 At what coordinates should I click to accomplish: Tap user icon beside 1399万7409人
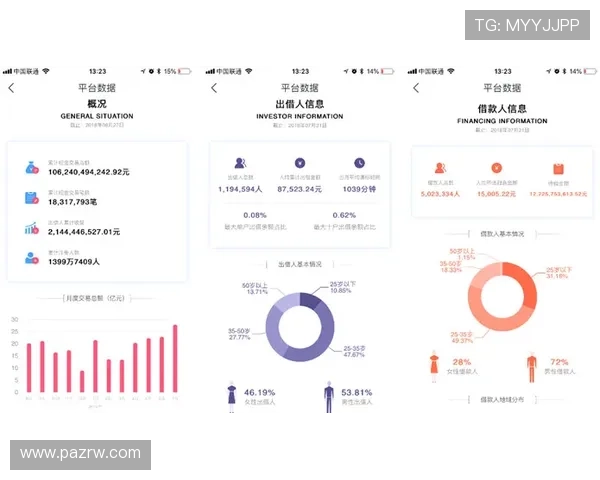coord(32,258)
